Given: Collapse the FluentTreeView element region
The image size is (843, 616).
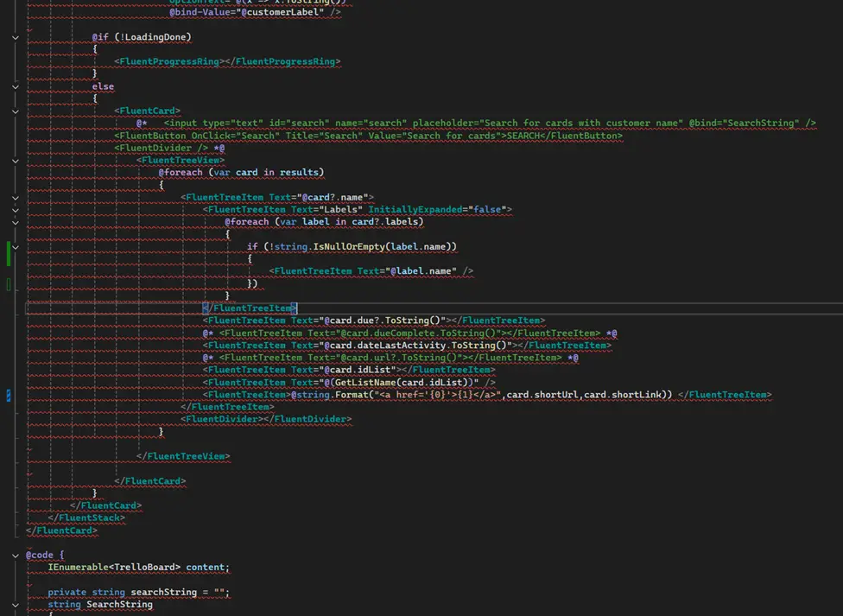Looking at the screenshot, I should (x=16, y=160).
